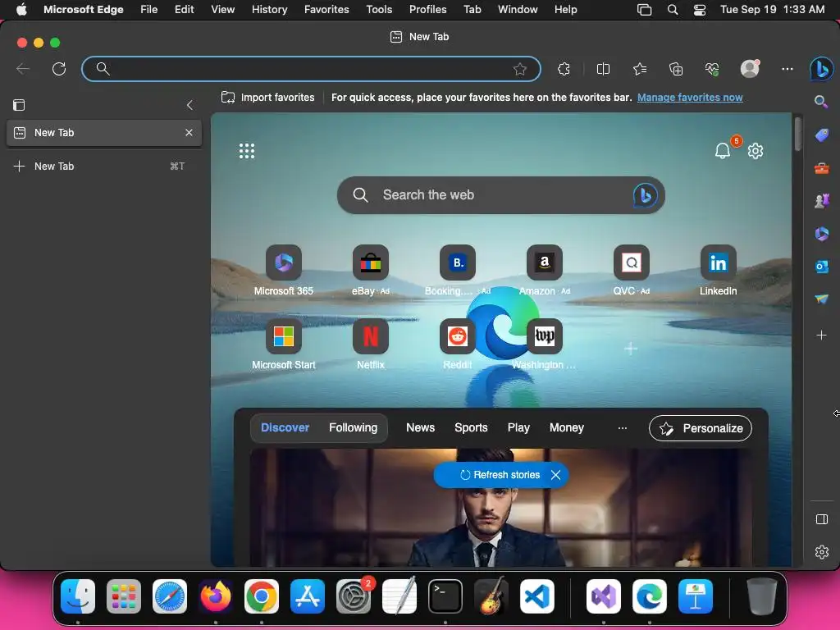Open the Favorites menu in menu bar
This screenshot has width=840, height=630.
(326, 9)
